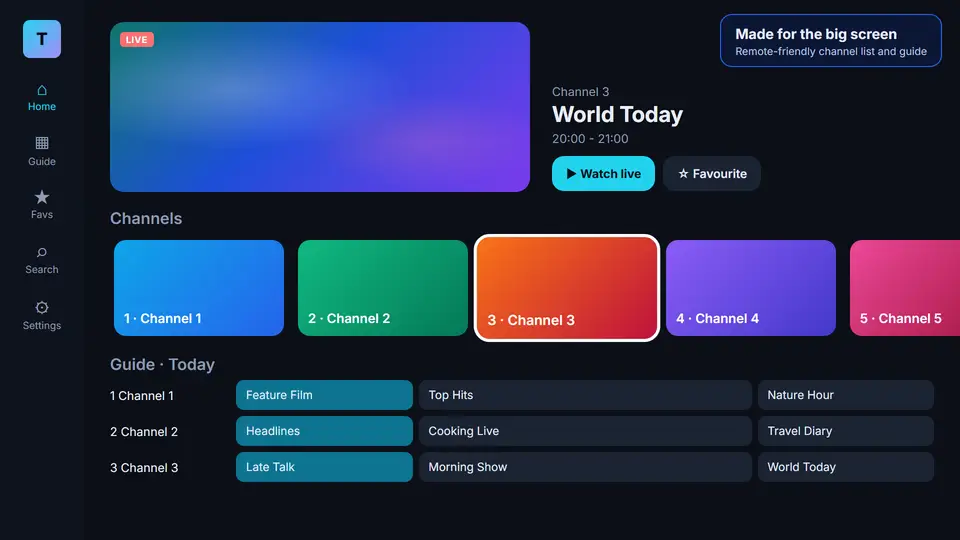Select the highlighted Channel 3 card
This screenshot has height=540, width=960.
(x=567, y=288)
